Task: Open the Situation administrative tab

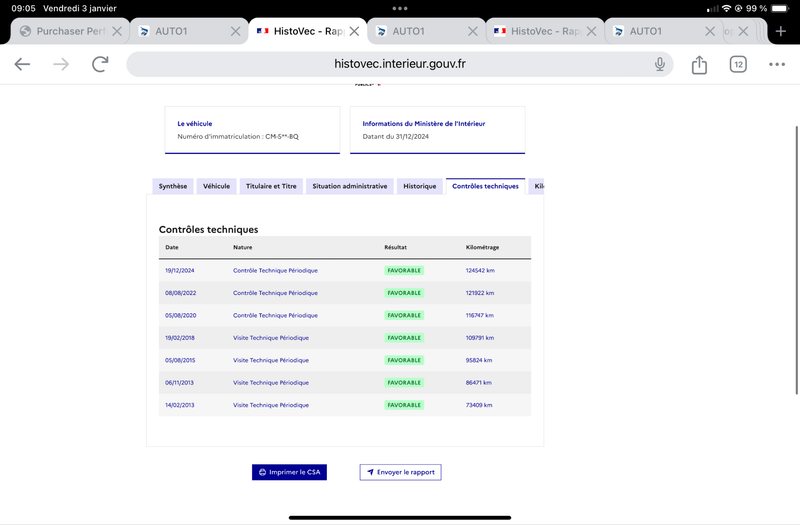Action: (x=349, y=186)
